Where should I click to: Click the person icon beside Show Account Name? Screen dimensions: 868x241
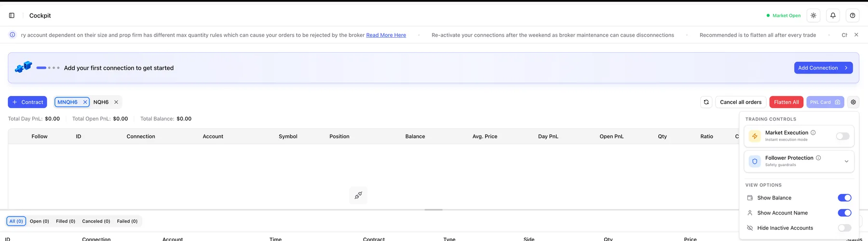(x=750, y=213)
